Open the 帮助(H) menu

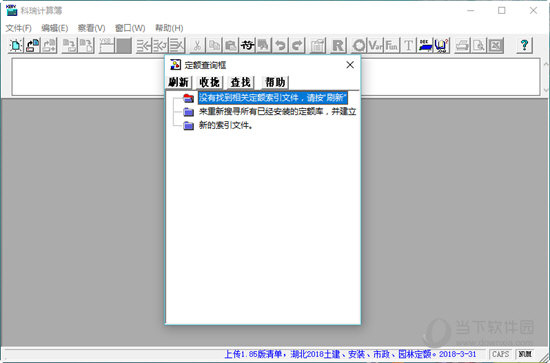(169, 28)
